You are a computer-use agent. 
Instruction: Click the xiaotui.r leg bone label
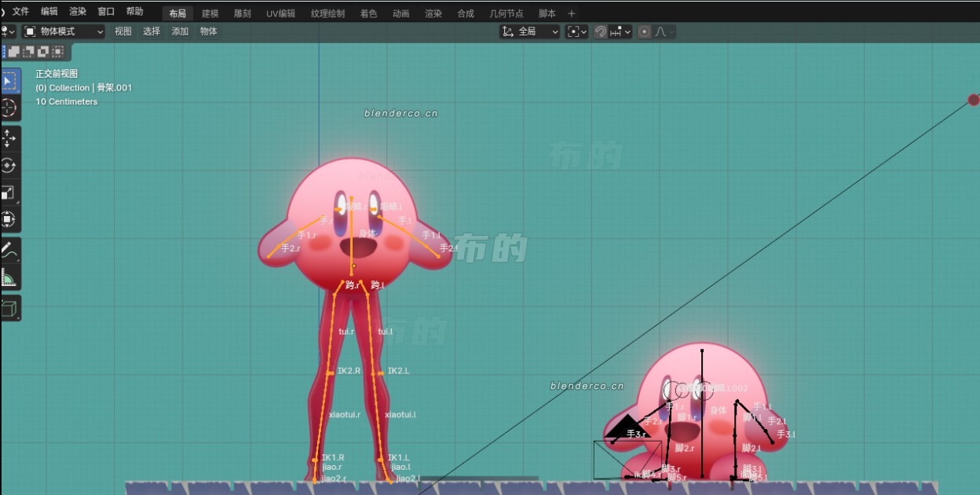(x=345, y=414)
